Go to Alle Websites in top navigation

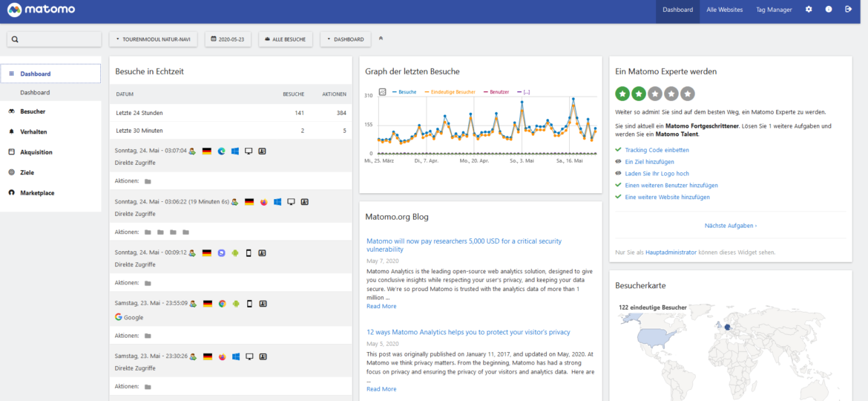pos(725,10)
